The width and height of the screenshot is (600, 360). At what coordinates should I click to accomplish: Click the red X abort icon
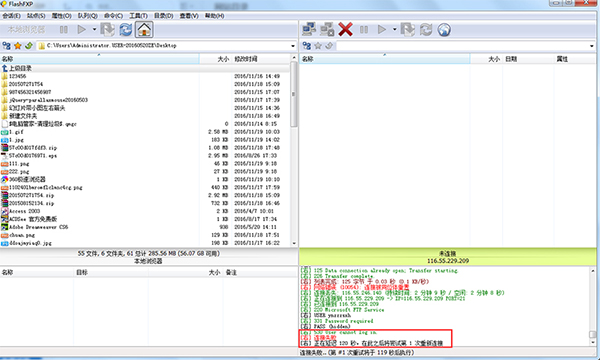[x=346, y=29]
